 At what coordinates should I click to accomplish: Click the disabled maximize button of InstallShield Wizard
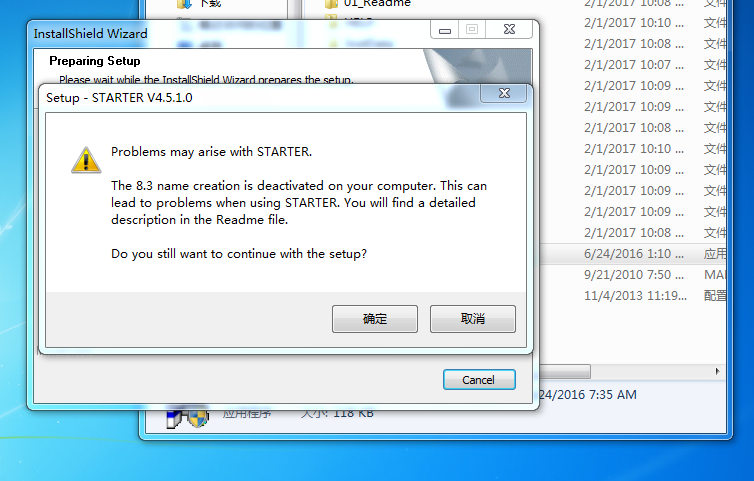[x=472, y=30]
